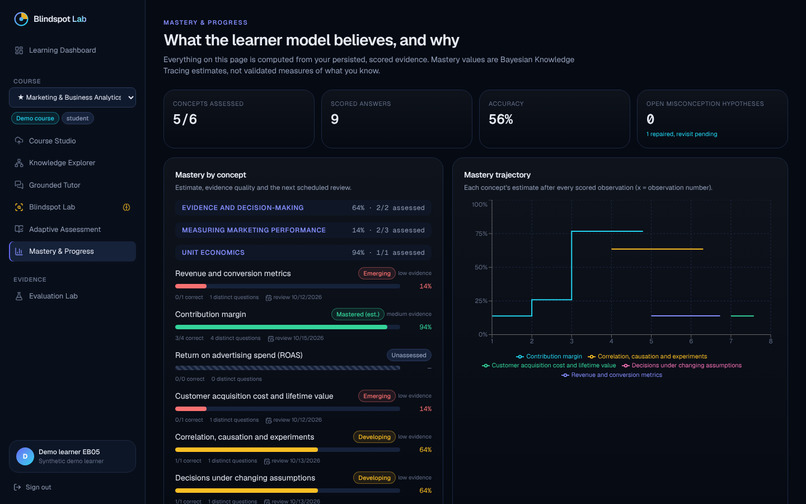Click the Unassessed badge for ROAS
The height and width of the screenshot is (504, 806).
click(409, 355)
